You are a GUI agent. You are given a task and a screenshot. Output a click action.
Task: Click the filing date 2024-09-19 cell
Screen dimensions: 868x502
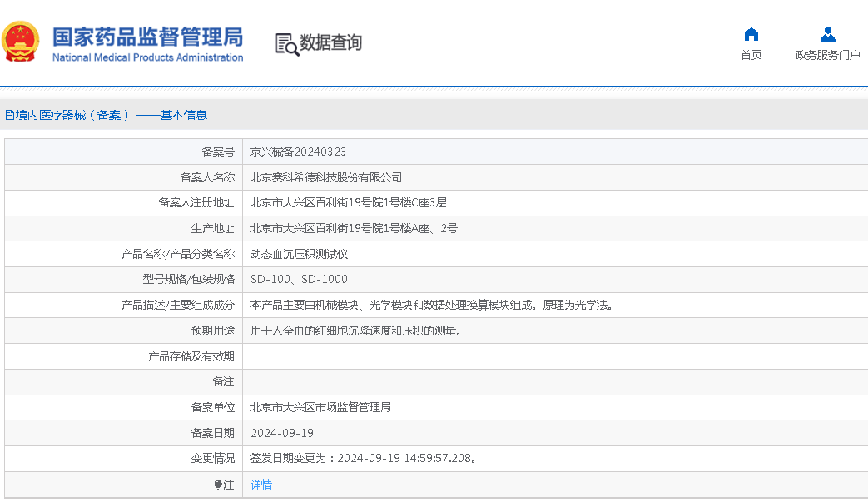click(x=282, y=433)
